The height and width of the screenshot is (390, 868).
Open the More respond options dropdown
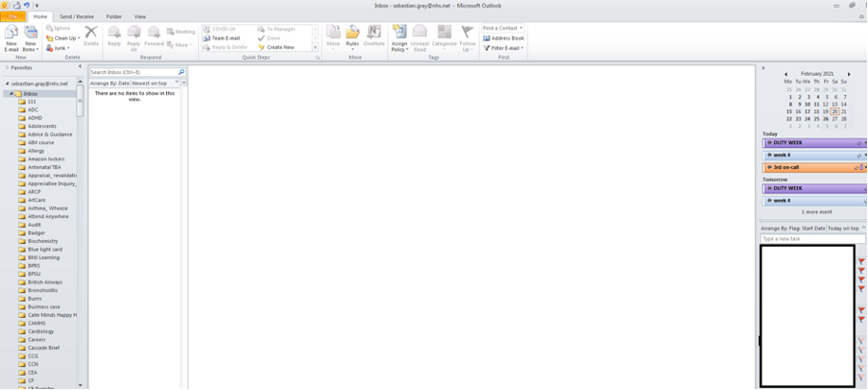pyautogui.click(x=180, y=45)
